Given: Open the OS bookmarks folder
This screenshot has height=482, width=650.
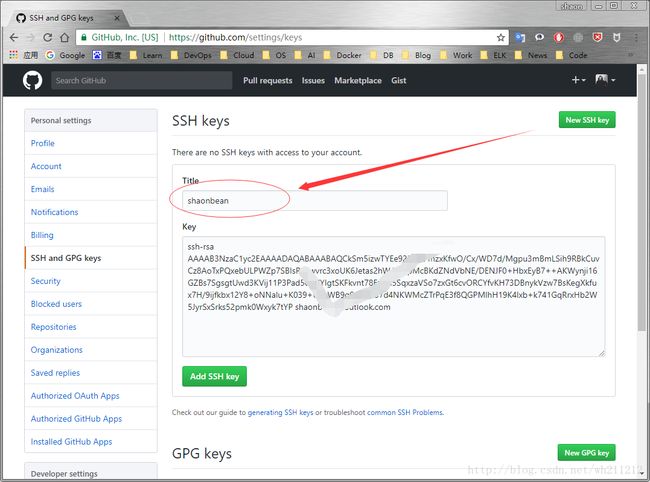Looking at the screenshot, I should [x=274, y=55].
